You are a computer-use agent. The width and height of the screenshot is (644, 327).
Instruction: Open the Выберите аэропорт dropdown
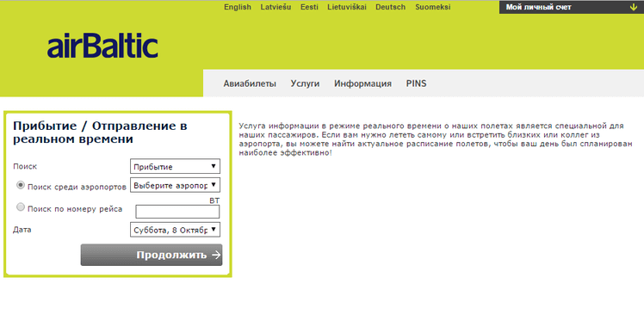tap(175, 185)
